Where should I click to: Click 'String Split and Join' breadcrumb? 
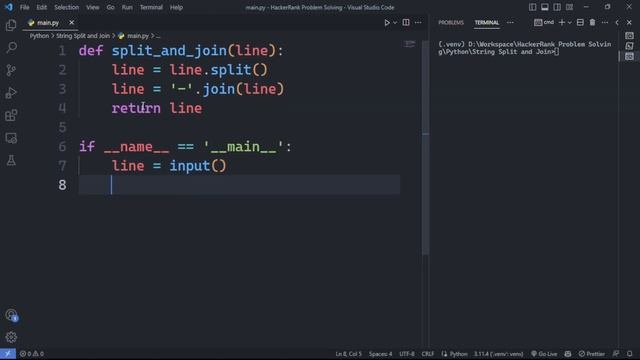83,36
